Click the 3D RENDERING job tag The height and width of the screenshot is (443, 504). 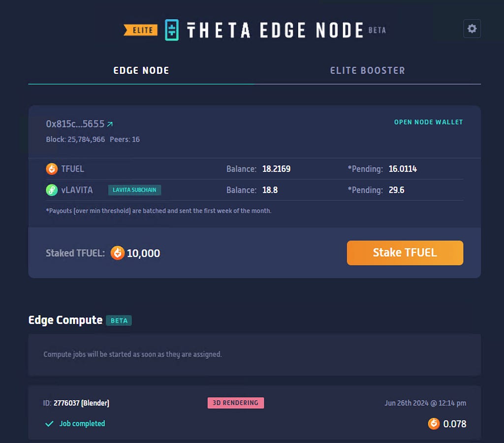[x=235, y=402]
